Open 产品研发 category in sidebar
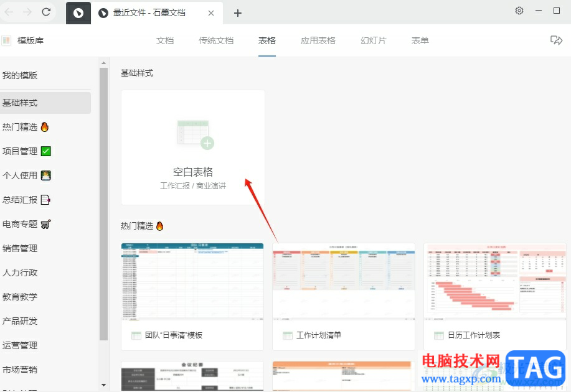Viewport: 571px width, 392px height. tap(20, 321)
